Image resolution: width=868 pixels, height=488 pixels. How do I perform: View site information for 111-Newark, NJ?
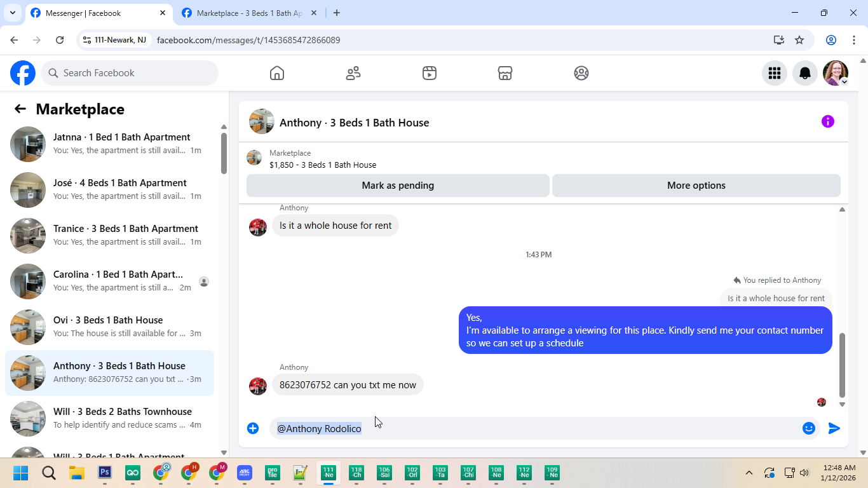click(114, 40)
